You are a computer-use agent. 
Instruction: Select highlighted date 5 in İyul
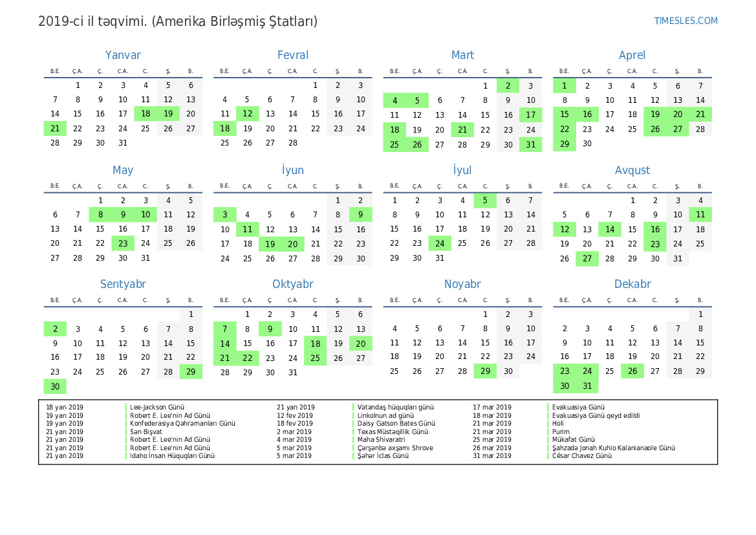(485, 201)
